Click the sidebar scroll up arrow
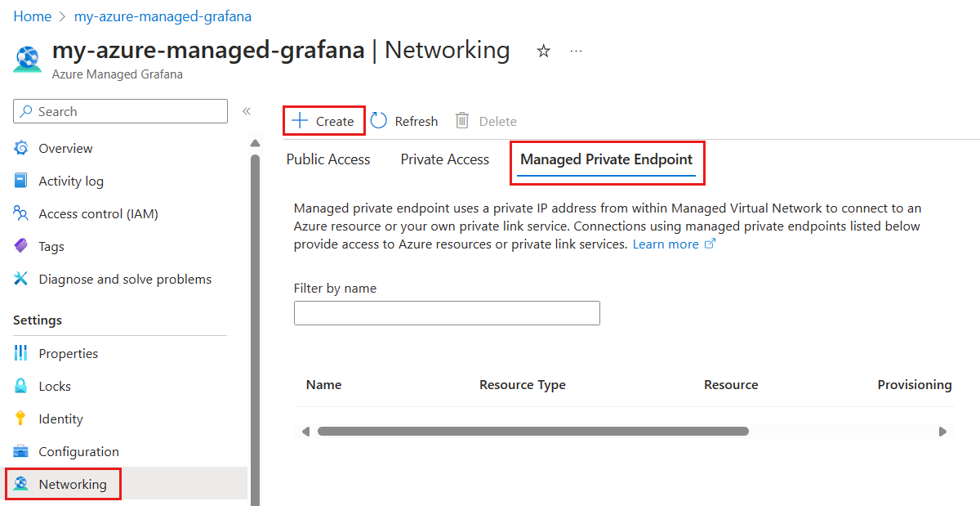 [255, 143]
